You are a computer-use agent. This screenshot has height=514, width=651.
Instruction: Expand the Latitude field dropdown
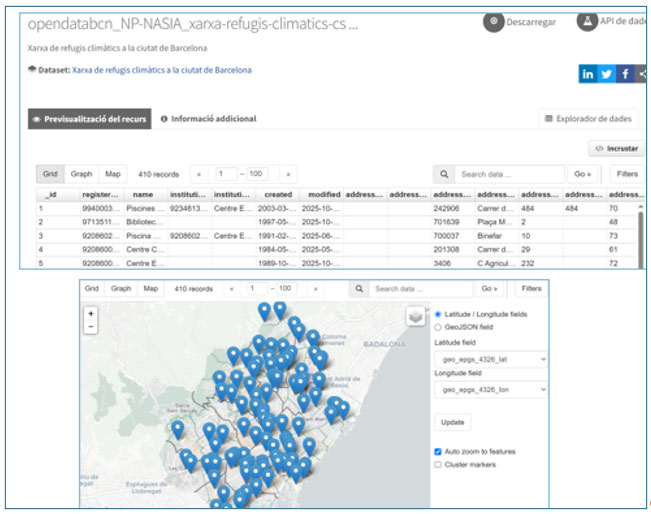(x=491, y=358)
